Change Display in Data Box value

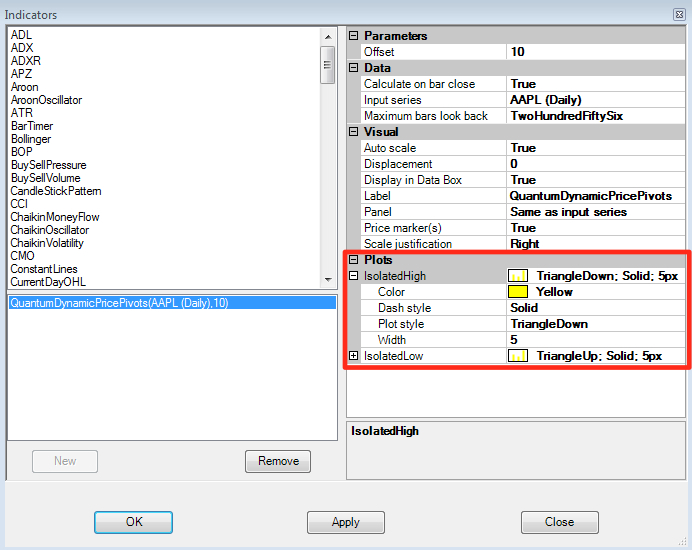(x=596, y=180)
